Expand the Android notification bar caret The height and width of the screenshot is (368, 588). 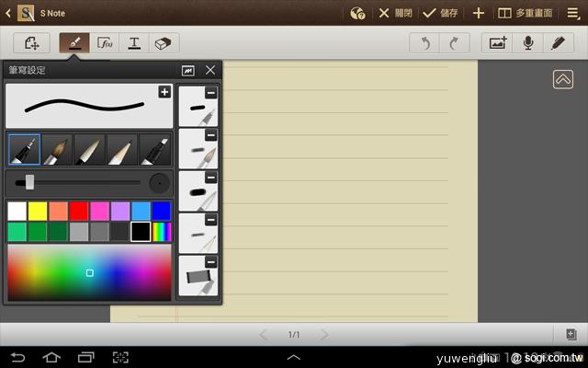[x=293, y=357]
